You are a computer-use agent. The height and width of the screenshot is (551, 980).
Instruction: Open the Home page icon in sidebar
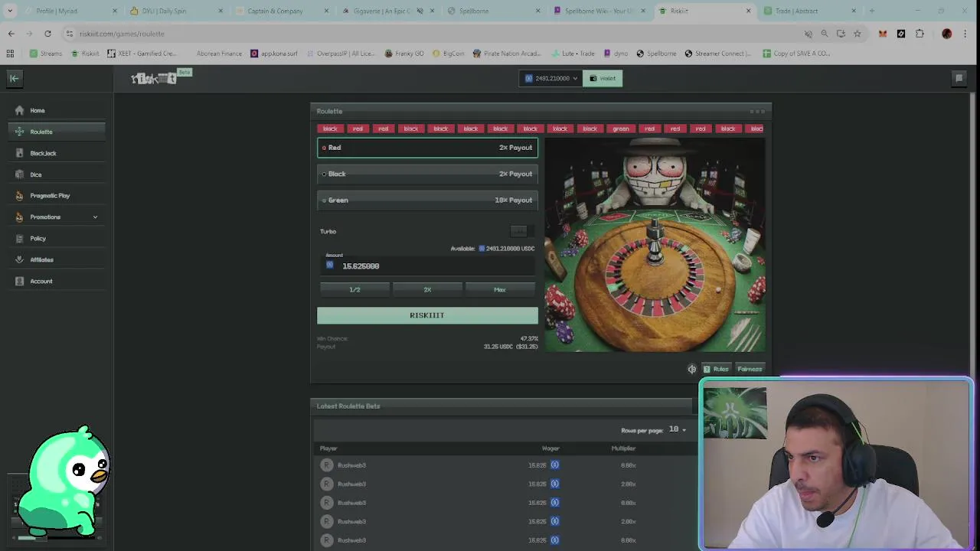click(x=20, y=110)
